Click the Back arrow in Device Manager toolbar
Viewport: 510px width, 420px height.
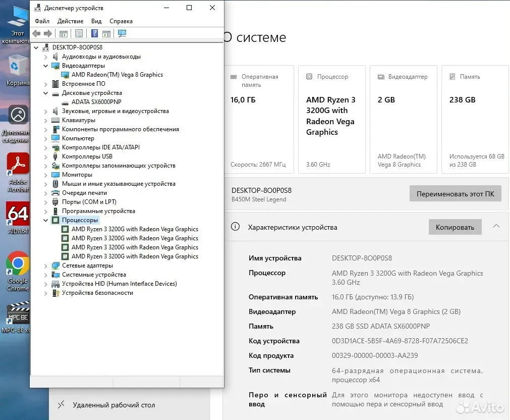[36, 33]
